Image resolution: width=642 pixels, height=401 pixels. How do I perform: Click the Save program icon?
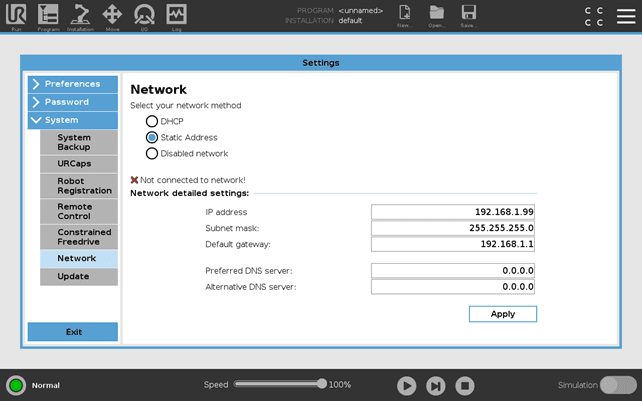click(468, 15)
